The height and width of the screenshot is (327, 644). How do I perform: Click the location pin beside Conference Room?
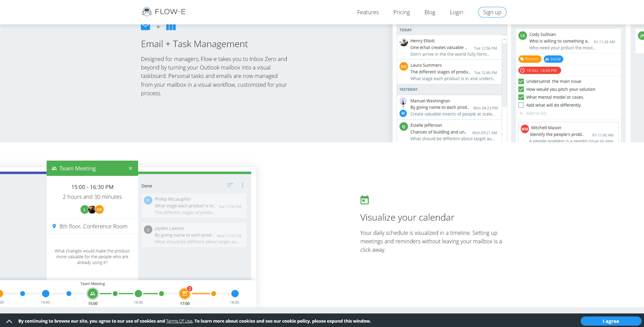54,226
